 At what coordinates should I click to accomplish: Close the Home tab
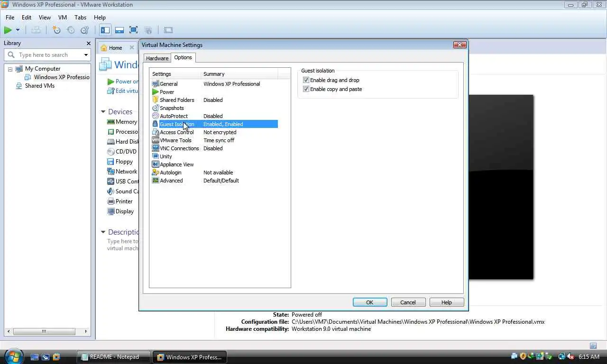132,48
